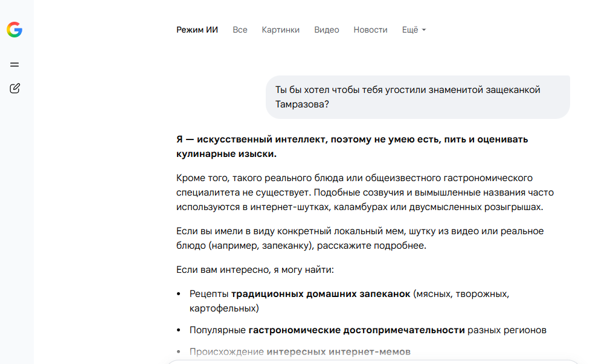616x364 pixels.
Task: Click the Google logo icon
Action: [x=14, y=30]
